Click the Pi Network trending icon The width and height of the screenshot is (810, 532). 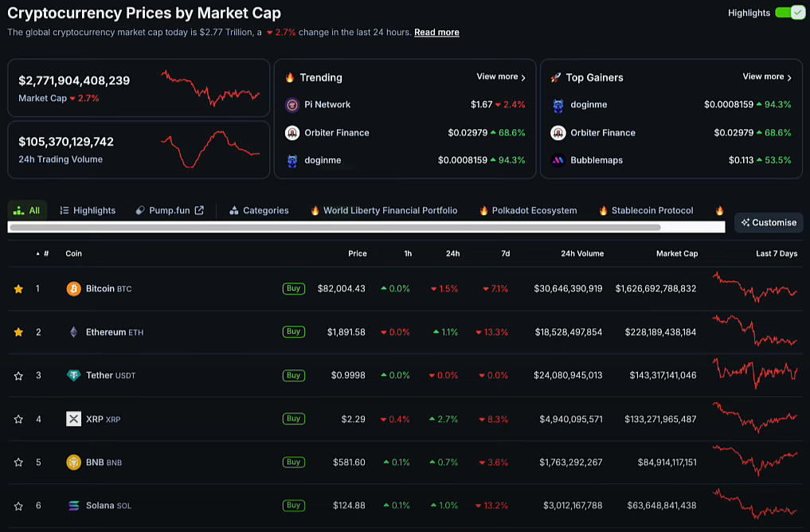point(292,105)
